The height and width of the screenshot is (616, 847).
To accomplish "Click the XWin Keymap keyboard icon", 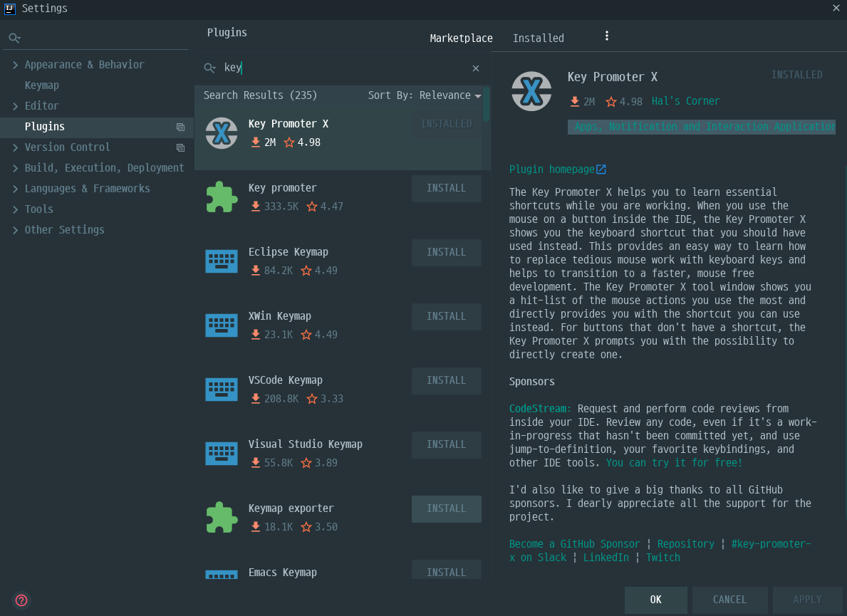I will pos(222,325).
